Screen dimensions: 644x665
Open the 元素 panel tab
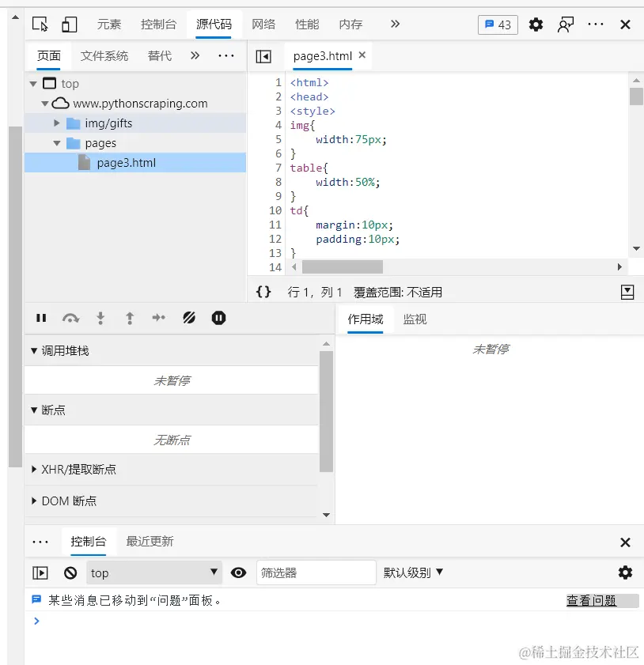[x=109, y=25]
